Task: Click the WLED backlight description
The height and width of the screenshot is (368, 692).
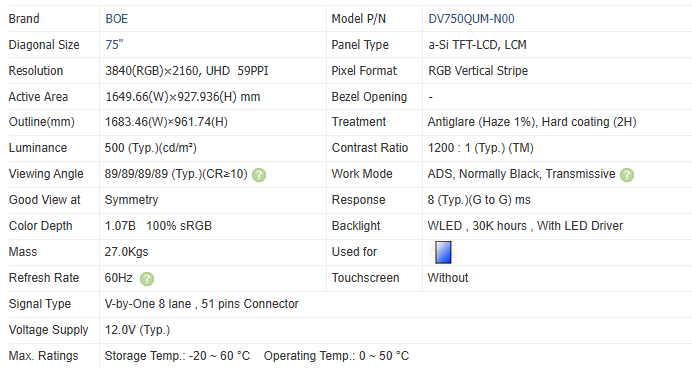Action: point(525,226)
